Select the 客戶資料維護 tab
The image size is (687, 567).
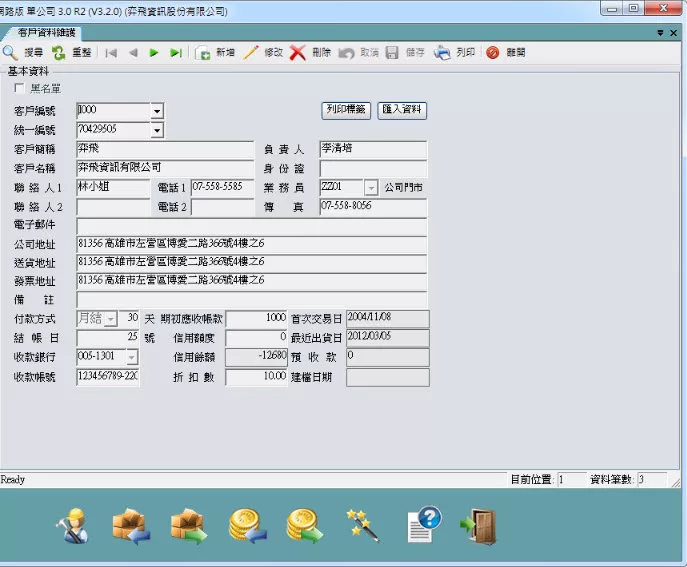pyautogui.click(x=47, y=33)
